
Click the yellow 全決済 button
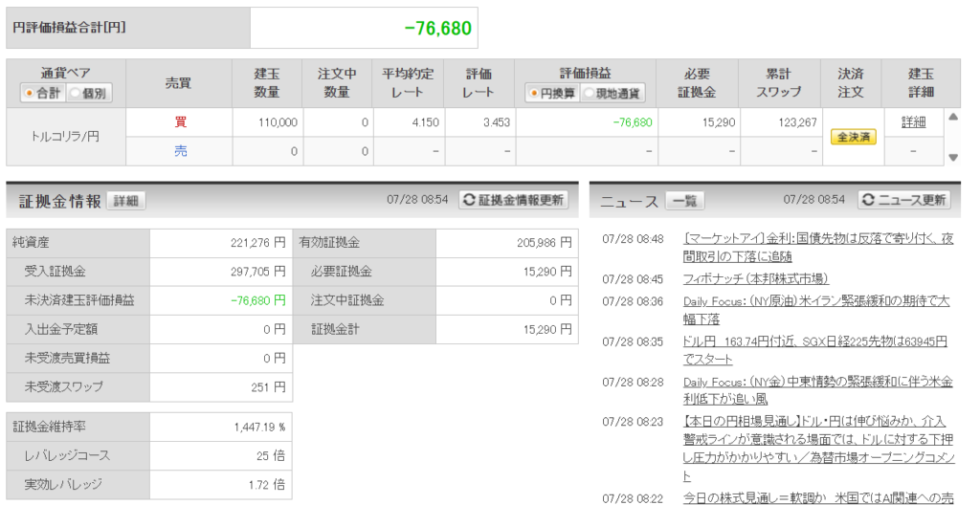pyautogui.click(x=853, y=137)
